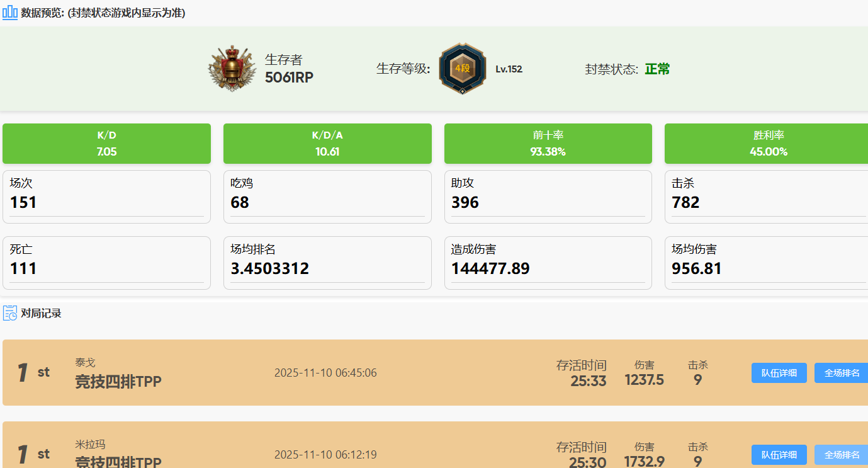This screenshot has width=868, height=468.
Task: View 队伍详细 for the 米拉玛 match
Action: pos(779,455)
